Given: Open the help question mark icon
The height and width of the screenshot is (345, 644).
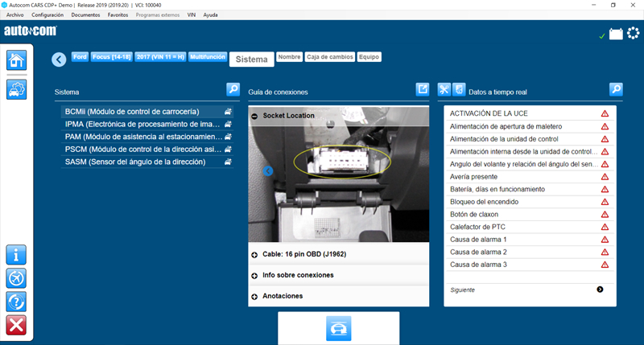Looking at the screenshot, I should (16, 302).
